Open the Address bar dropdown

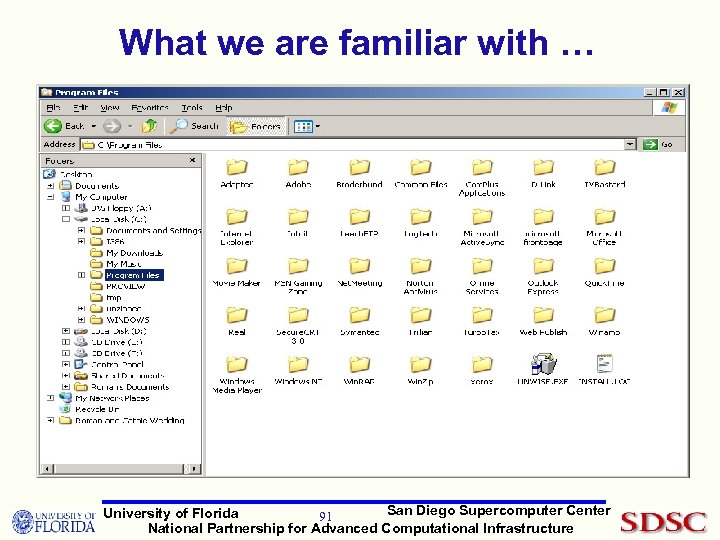630,145
